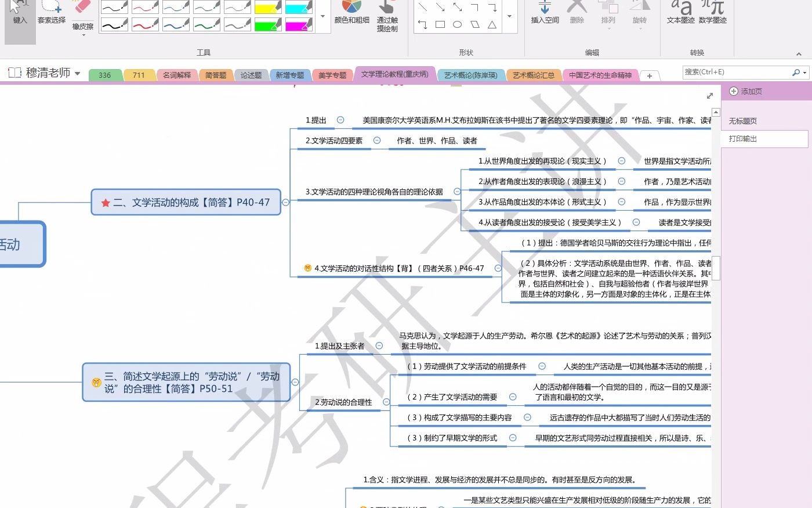Open the 艺术概论汇总 section tab
This screenshot has width=812, height=508.
tap(534, 75)
